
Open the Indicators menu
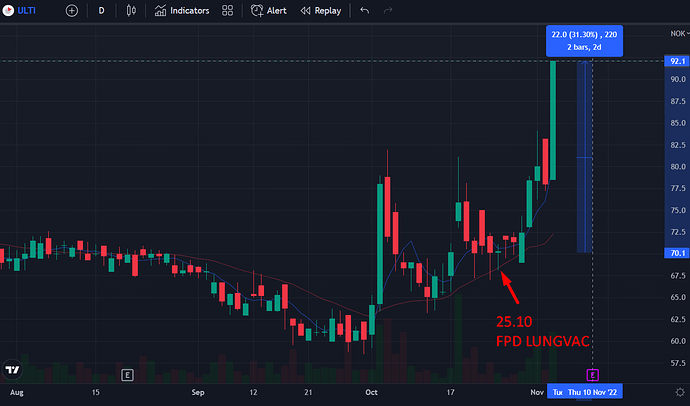(182, 11)
